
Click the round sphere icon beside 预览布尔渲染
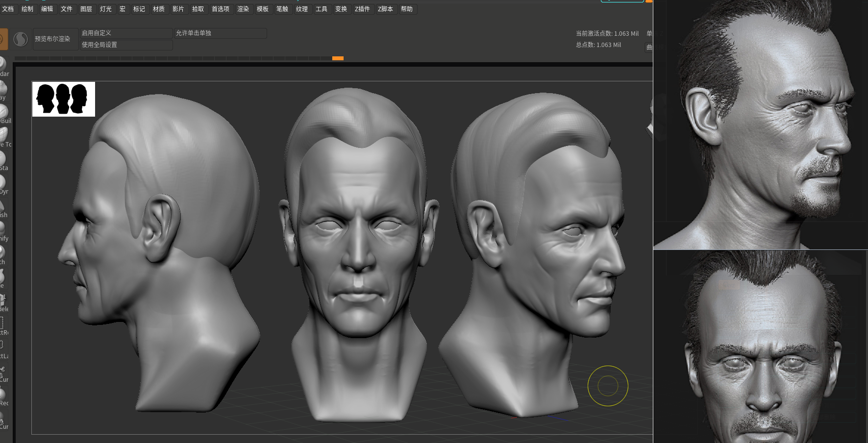point(21,39)
